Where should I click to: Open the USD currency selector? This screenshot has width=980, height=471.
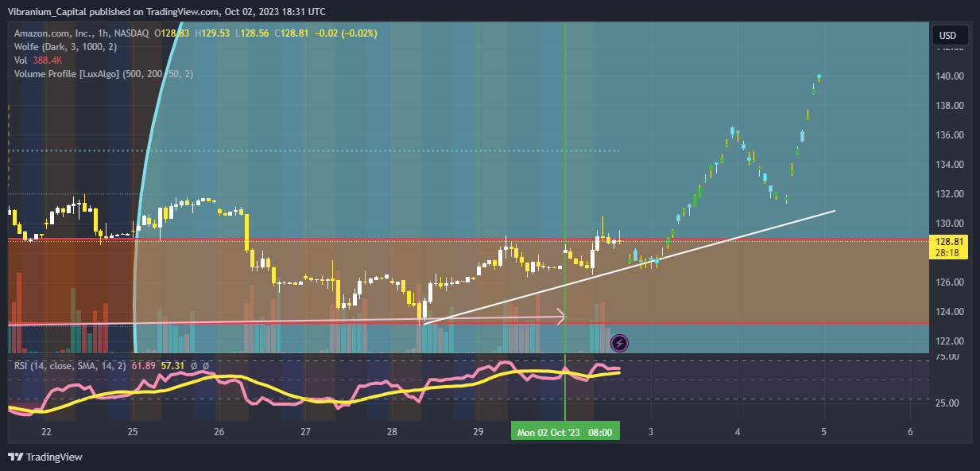tap(948, 35)
